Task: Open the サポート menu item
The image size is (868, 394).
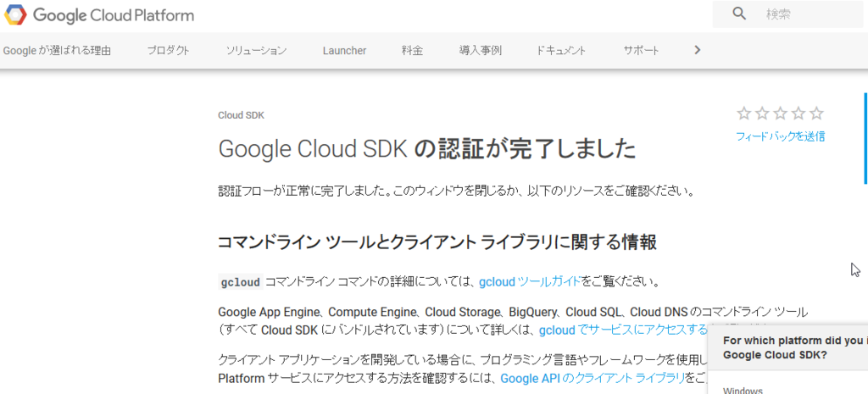Action: (x=641, y=51)
